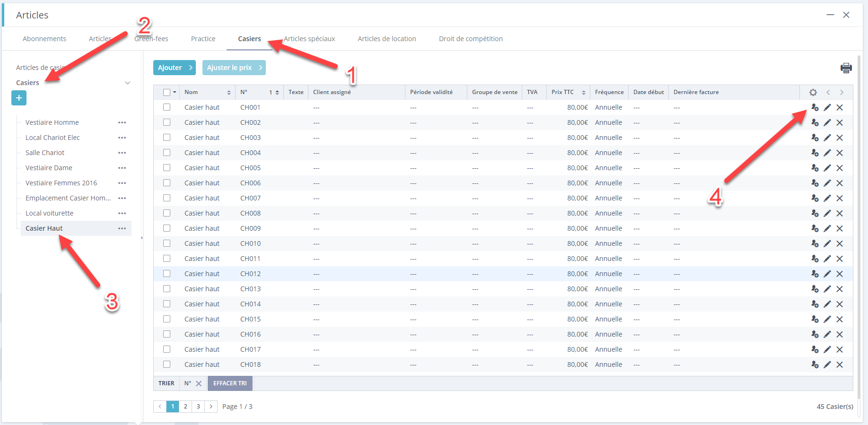Tick the checkbox for casier CH005
This screenshot has height=425, width=868.
pos(167,168)
